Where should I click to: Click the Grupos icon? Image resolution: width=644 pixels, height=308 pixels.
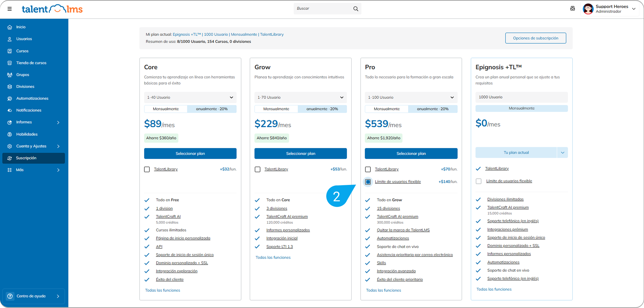click(10, 75)
